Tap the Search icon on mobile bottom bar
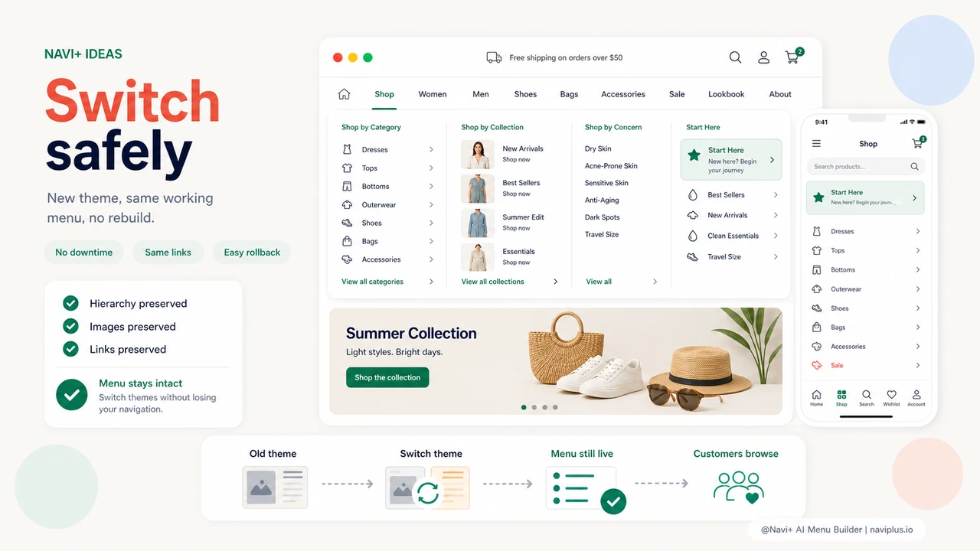 pos(866,395)
